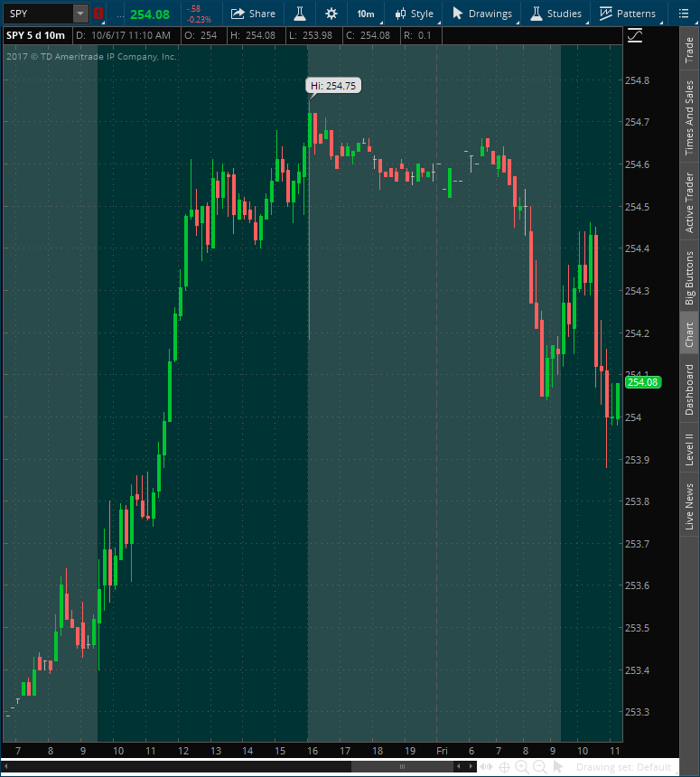The height and width of the screenshot is (777, 700).
Task: Click the 16 label on the time axis
Action: pos(313,751)
